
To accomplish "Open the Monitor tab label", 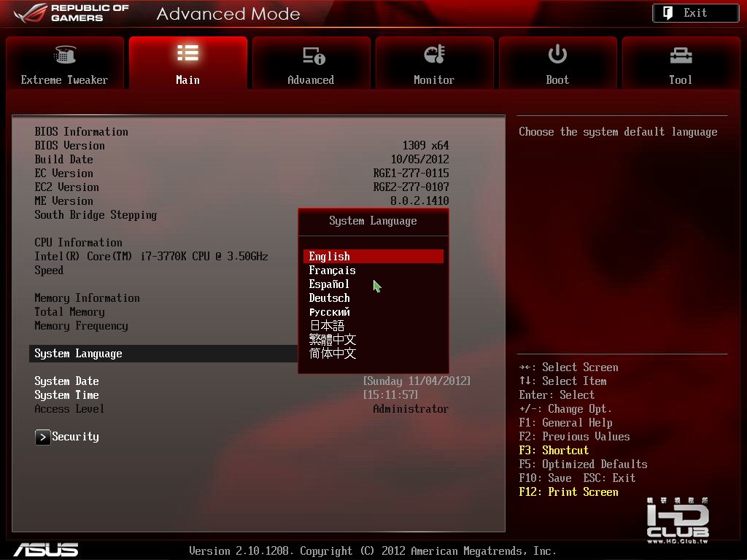I will [x=433, y=80].
